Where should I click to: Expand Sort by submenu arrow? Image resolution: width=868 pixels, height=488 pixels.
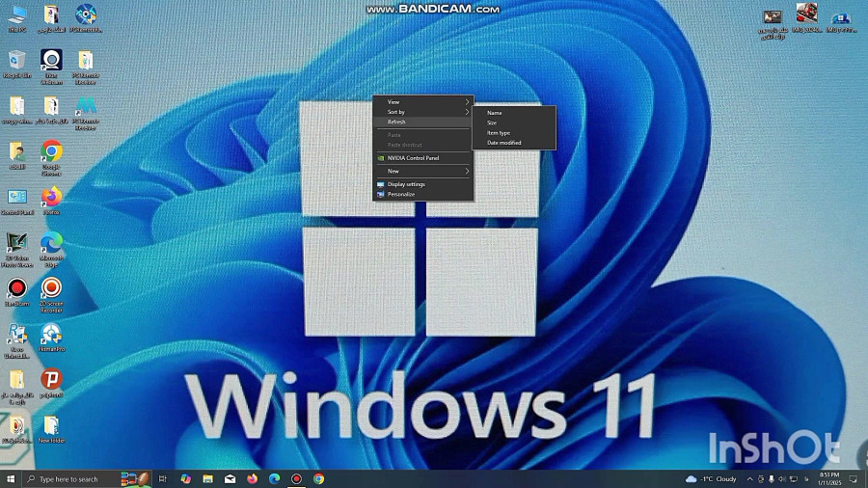pos(467,112)
